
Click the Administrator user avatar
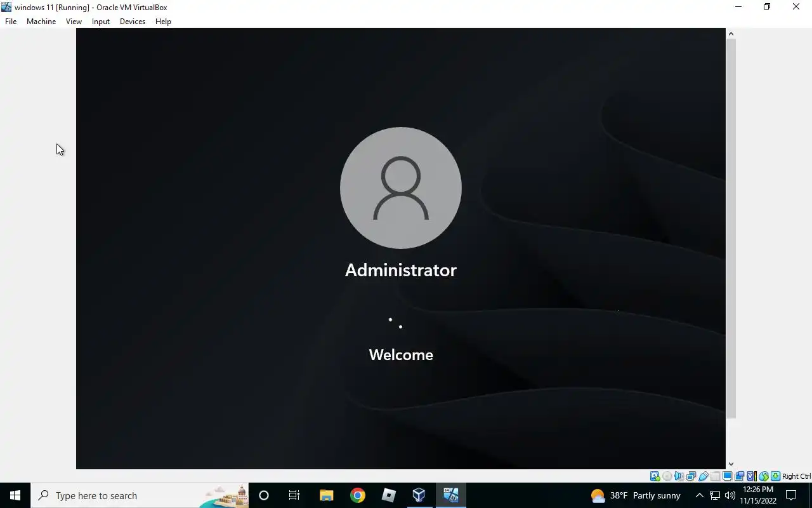[x=401, y=187]
